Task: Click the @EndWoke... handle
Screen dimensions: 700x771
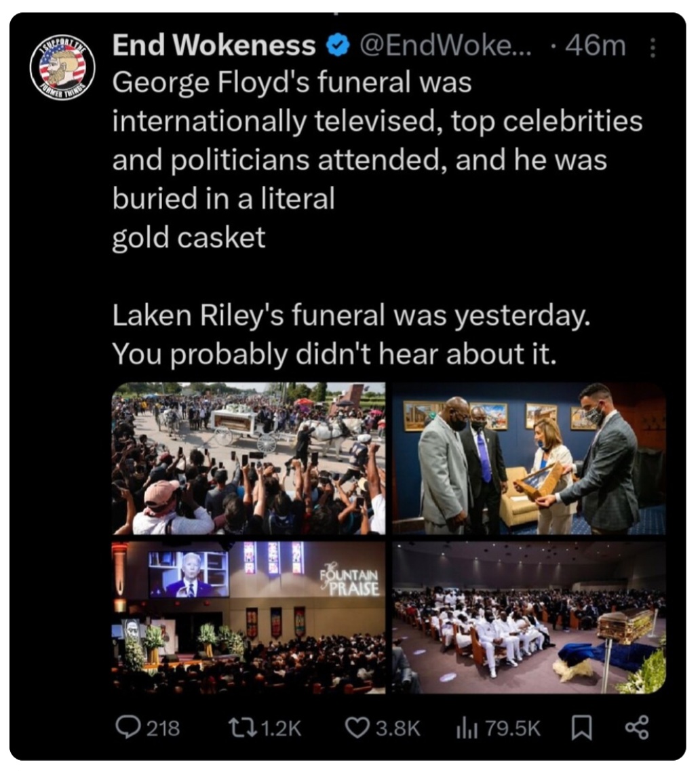Action: click(446, 45)
